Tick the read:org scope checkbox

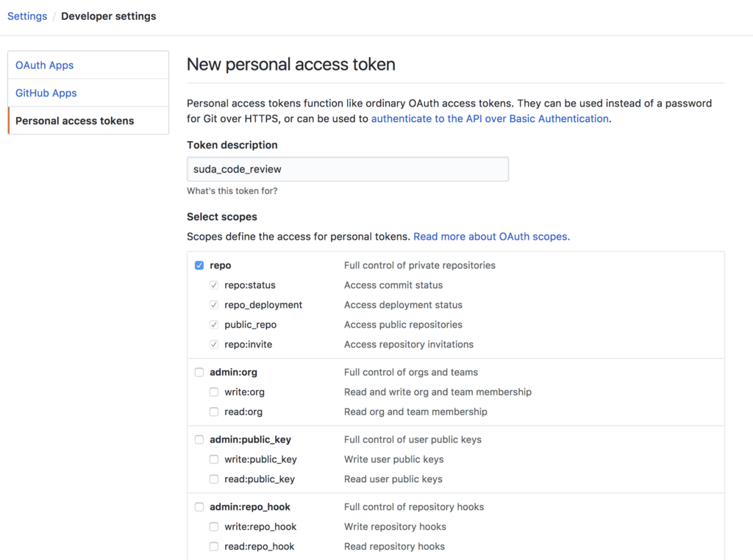pyautogui.click(x=214, y=412)
